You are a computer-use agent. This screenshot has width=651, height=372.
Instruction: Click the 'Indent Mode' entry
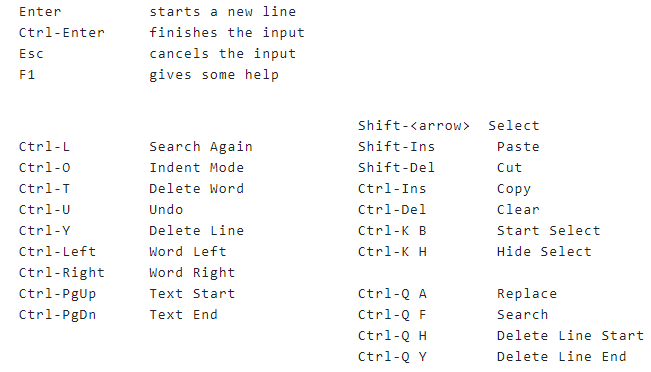pyautogui.click(x=196, y=167)
